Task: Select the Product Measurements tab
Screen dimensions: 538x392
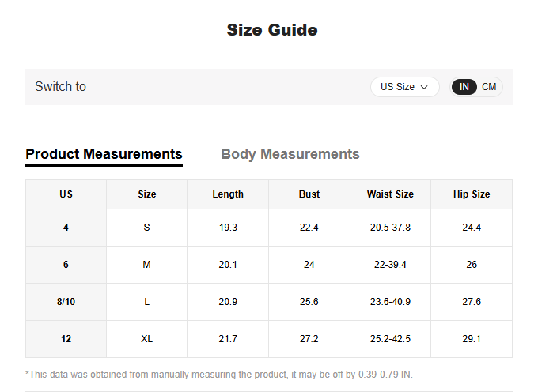Action: click(x=104, y=154)
